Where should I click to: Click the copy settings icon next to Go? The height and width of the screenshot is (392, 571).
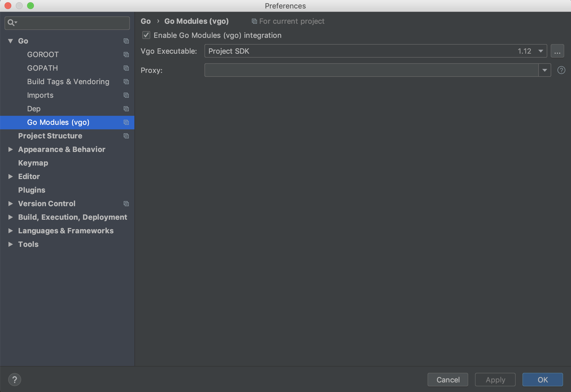[x=126, y=41]
